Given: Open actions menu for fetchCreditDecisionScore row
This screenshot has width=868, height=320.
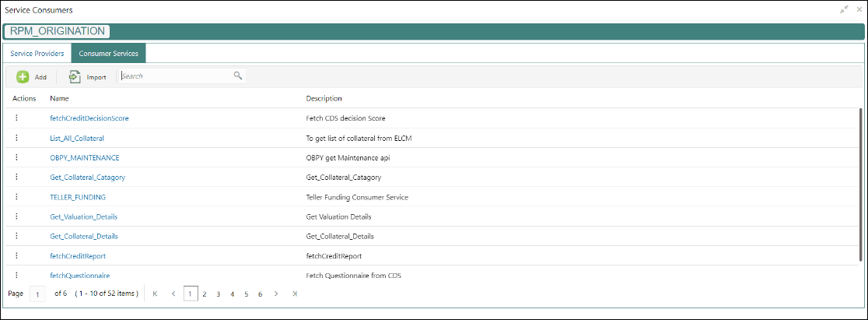Looking at the screenshot, I should [16, 118].
